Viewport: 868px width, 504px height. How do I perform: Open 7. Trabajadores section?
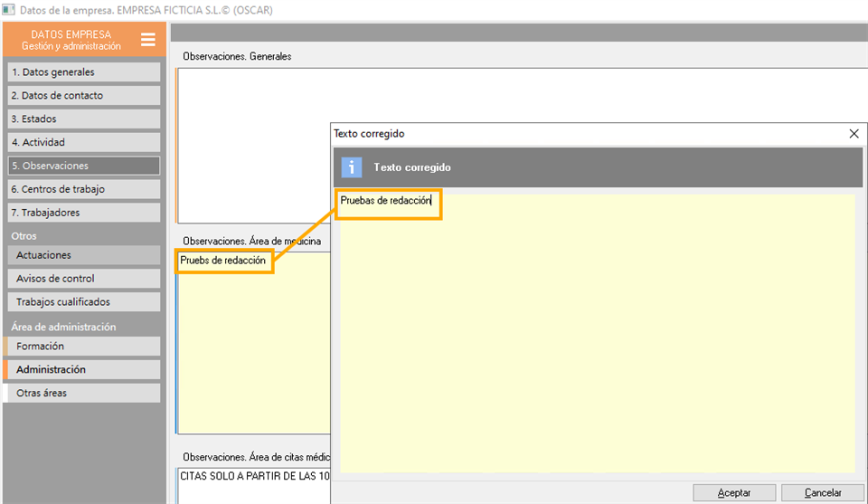(84, 213)
